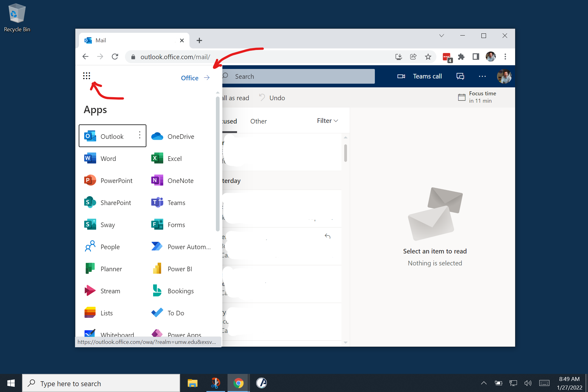This screenshot has height=392, width=588.
Task: Open SharePoint from the Apps panel
Action: pyautogui.click(x=107, y=203)
